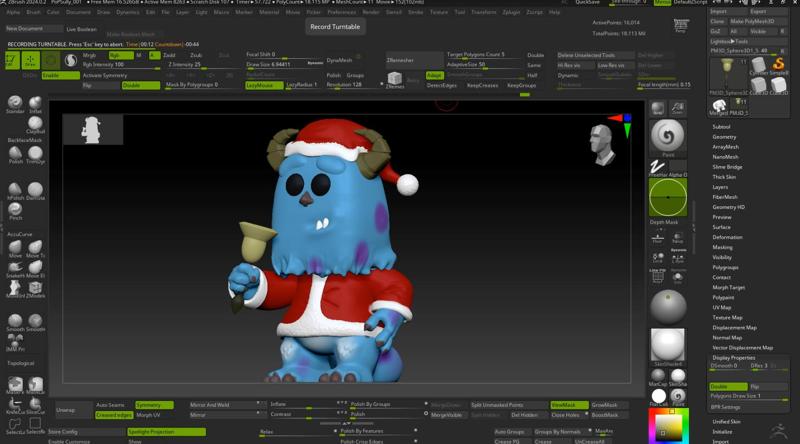This screenshot has height=444, width=800.
Task: Expand the Masking section
Action: tap(722, 247)
